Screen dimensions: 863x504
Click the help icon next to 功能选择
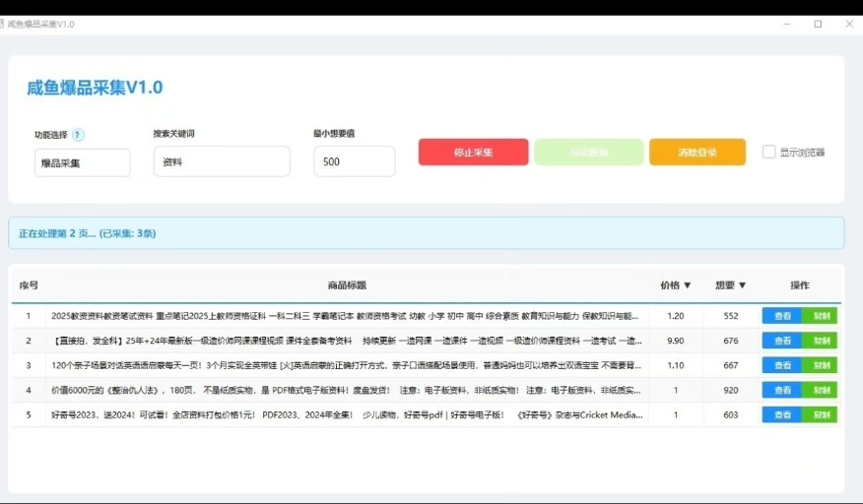coord(78,135)
